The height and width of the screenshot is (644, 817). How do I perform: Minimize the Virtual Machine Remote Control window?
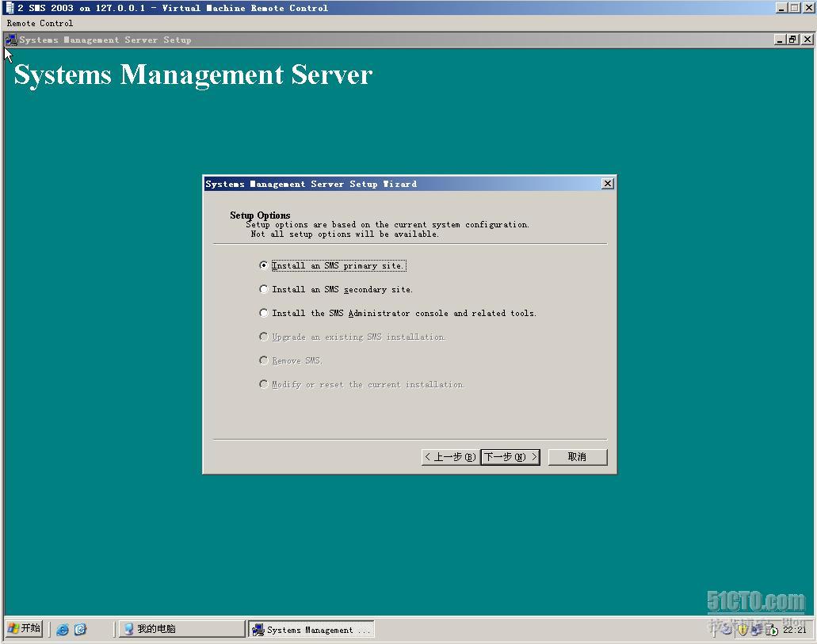tap(781, 8)
